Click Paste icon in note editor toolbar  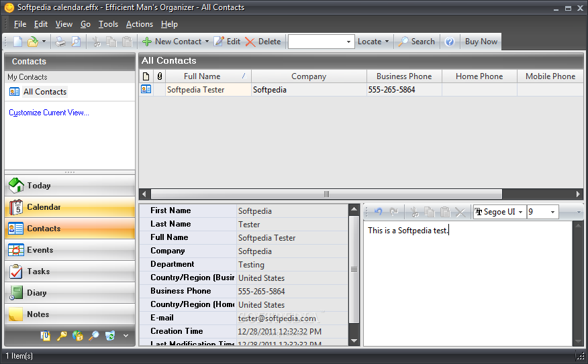click(445, 213)
